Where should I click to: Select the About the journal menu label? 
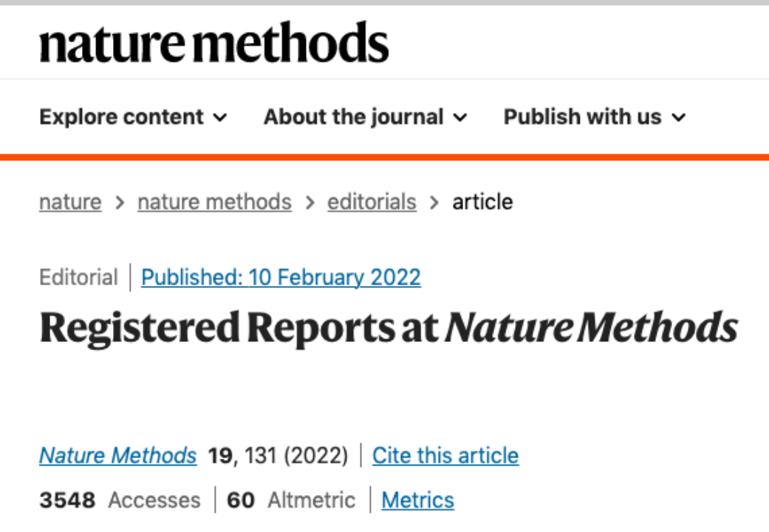pyautogui.click(x=353, y=117)
